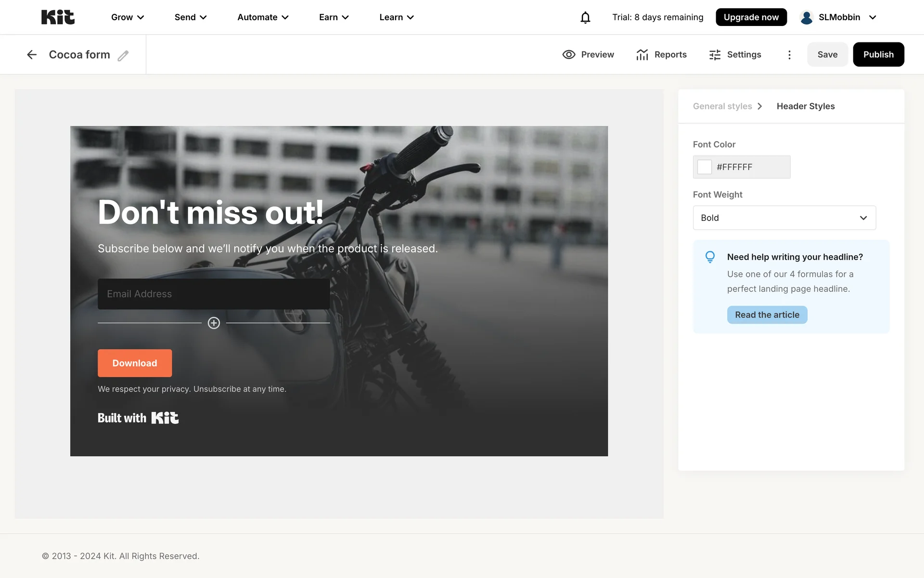
Task: Open the Reports chart icon
Action: pos(642,54)
